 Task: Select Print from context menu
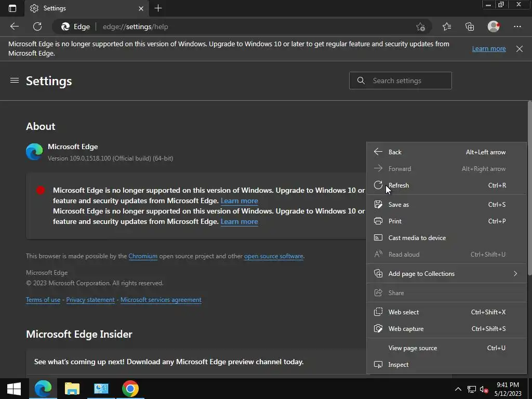[446, 221]
